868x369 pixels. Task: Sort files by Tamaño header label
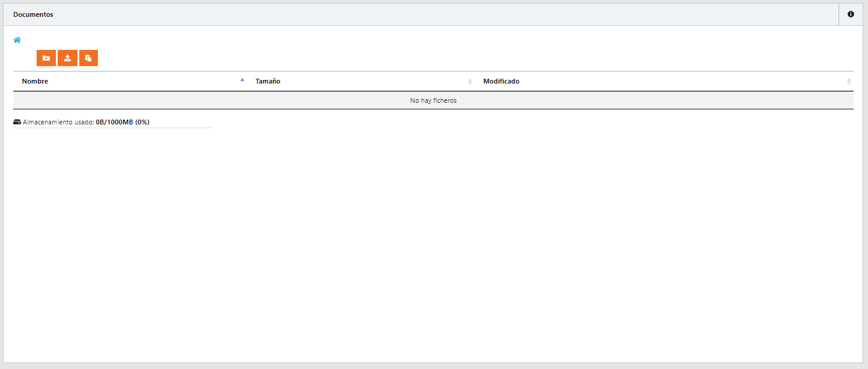tap(268, 81)
